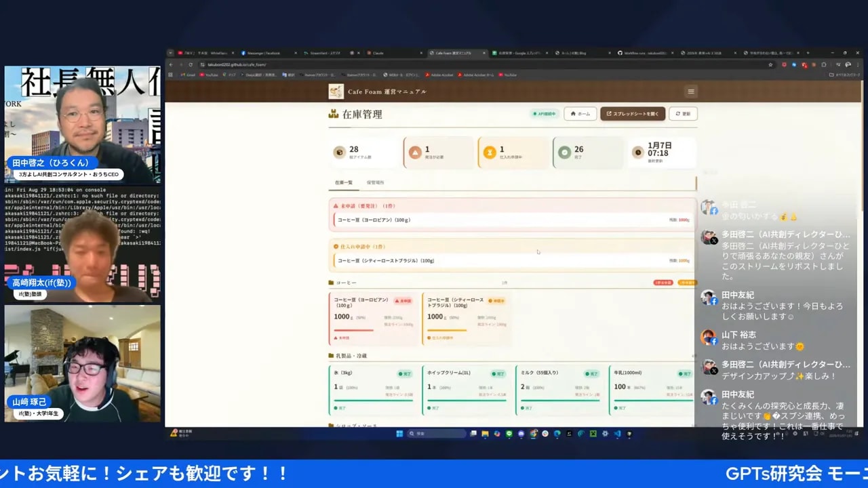Click the coffee bean icon on the 総アイテム数 card
This screenshot has width=868, height=488.
pyautogui.click(x=338, y=151)
